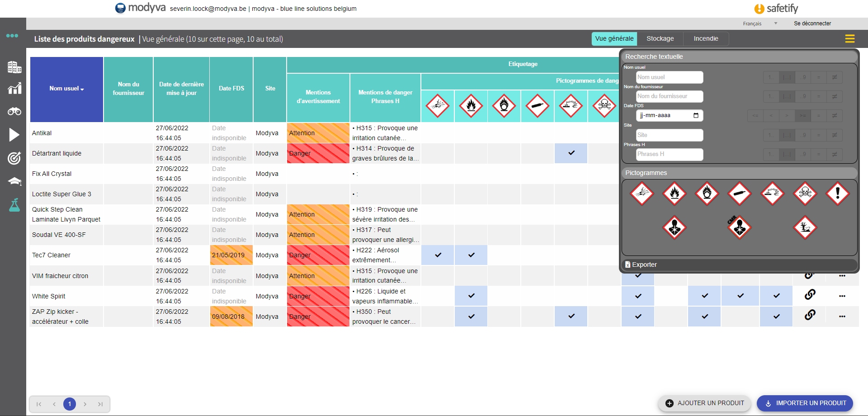Go to next page in pagination
This screenshot has width=868, height=416.
(85, 404)
